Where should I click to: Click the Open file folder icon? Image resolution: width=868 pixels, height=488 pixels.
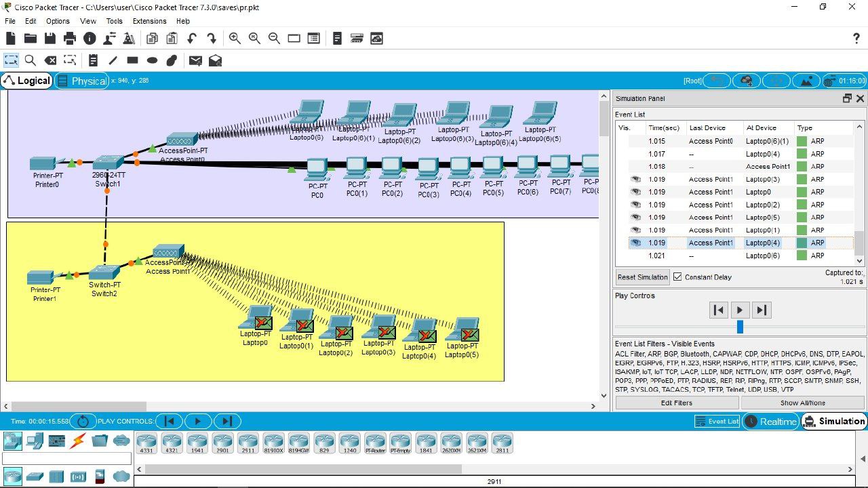coord(31,39)
